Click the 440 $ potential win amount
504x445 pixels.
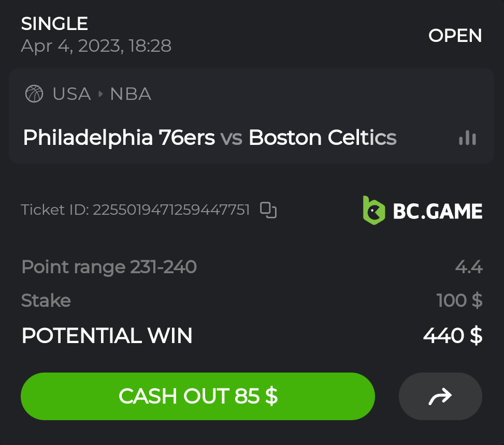(x=453, y=335)
